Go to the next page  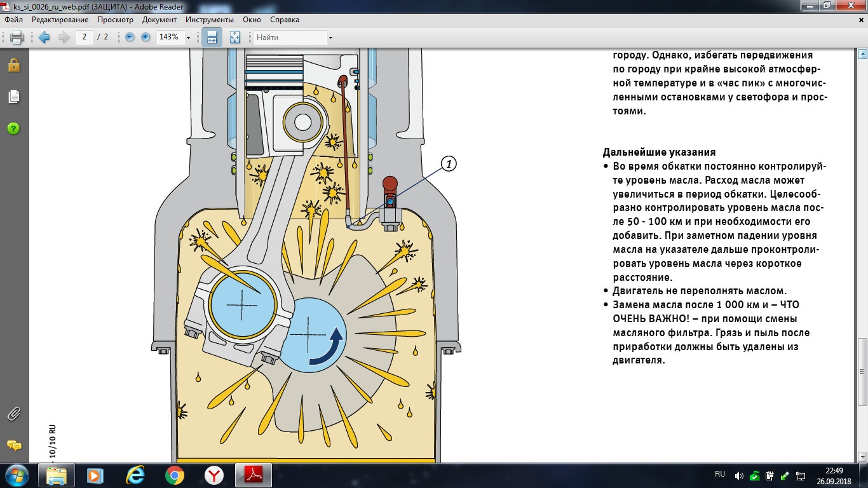[64, 37]
